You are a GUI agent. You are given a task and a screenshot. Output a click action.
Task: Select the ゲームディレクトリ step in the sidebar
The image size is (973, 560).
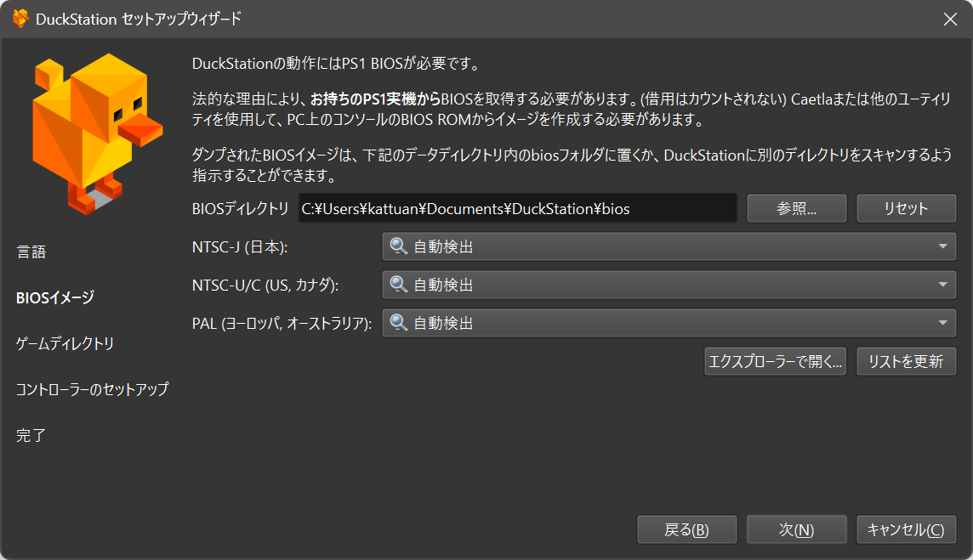[x=65, y=343]
